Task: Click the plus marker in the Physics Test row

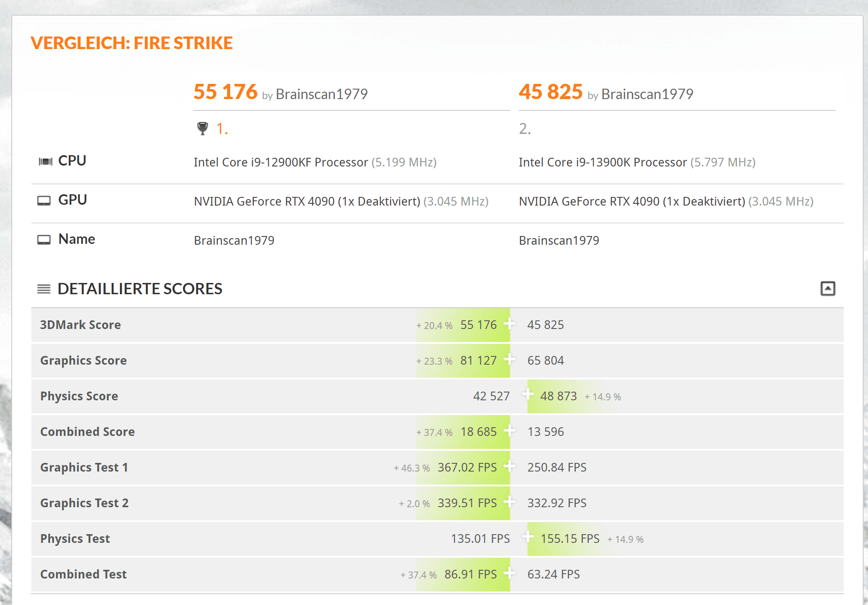Action: click(527, 537)
